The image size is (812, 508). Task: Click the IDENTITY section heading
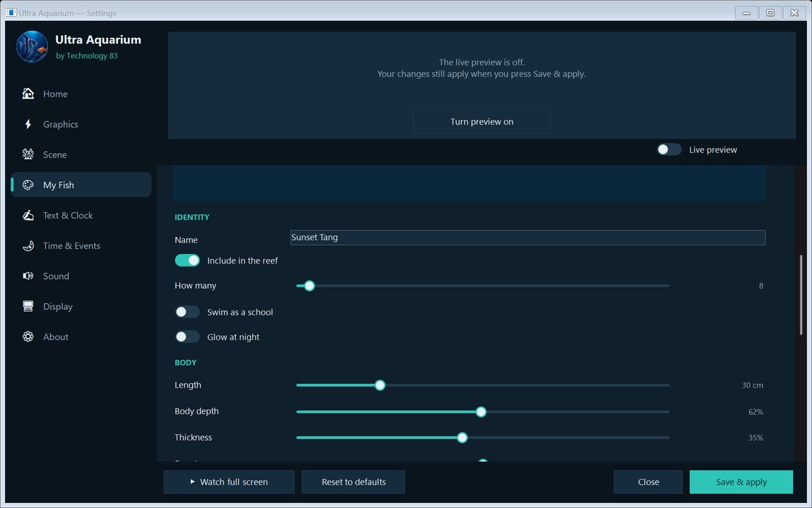pyautogui.click(x=191, y=217)
